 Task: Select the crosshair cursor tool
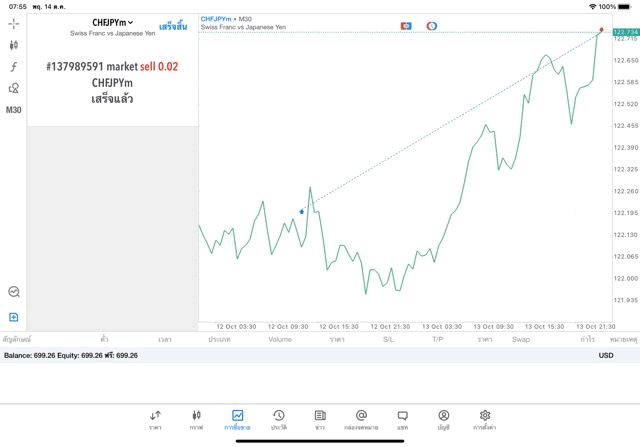click(14, 23)
